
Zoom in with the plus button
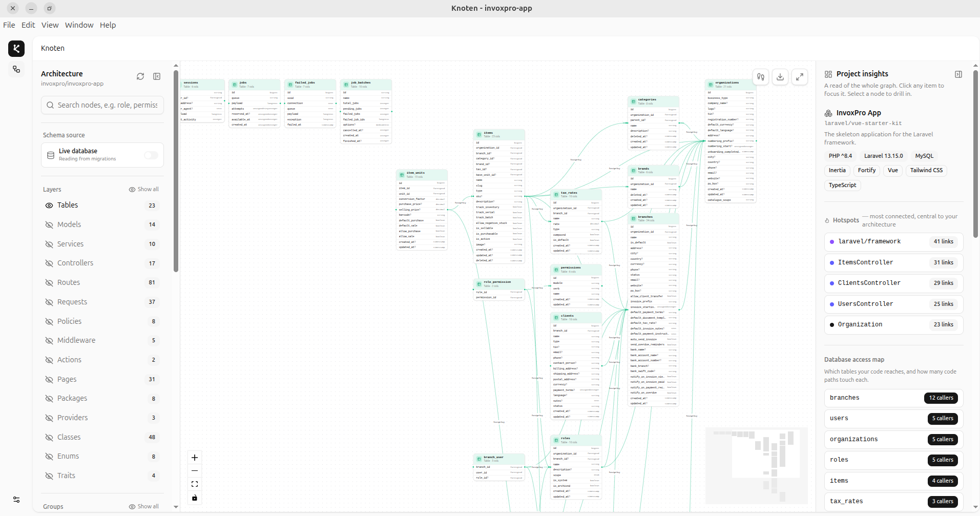[x=195, y=458]
